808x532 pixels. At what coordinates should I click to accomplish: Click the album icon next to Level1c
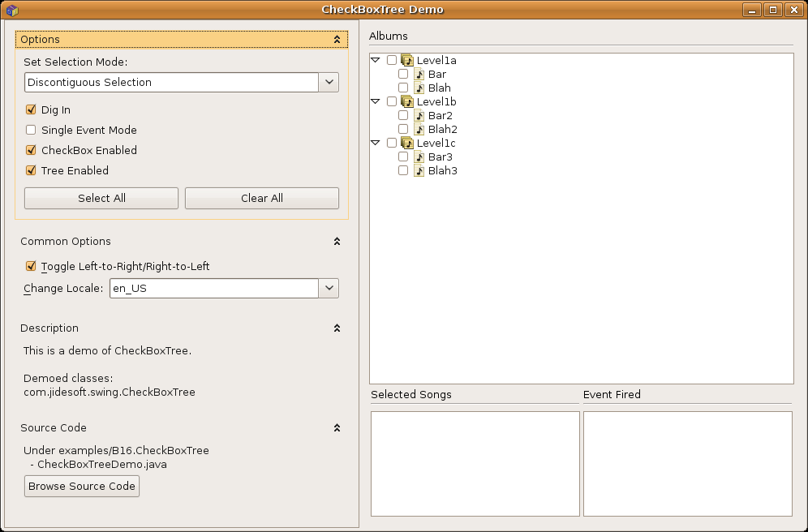click(x=407, y=143)
